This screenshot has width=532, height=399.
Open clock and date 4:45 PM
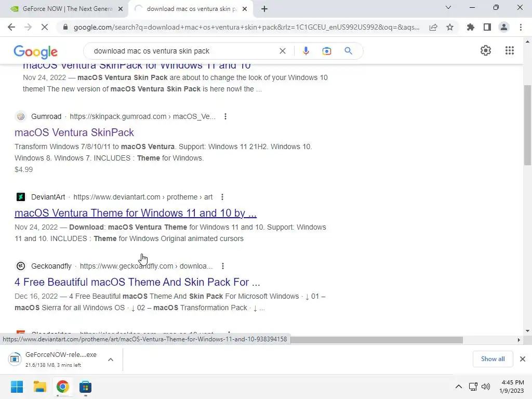point(512,387)
